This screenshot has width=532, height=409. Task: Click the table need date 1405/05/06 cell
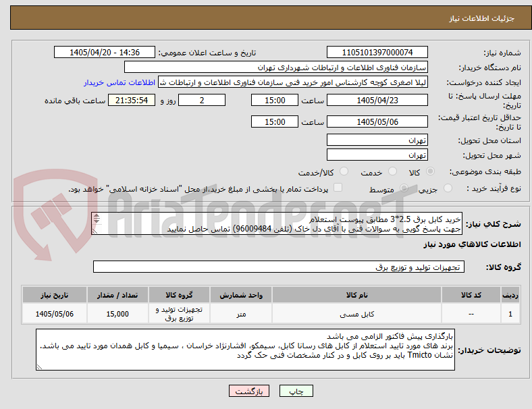click(x=55, y=314)
